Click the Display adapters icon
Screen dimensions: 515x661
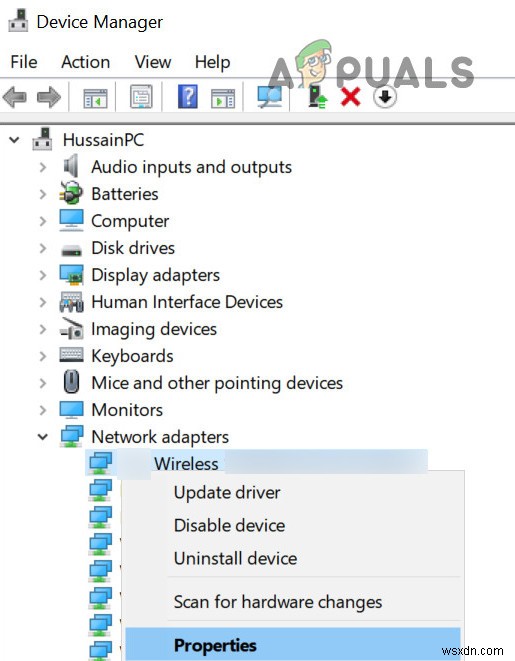[x=71, y=275]
